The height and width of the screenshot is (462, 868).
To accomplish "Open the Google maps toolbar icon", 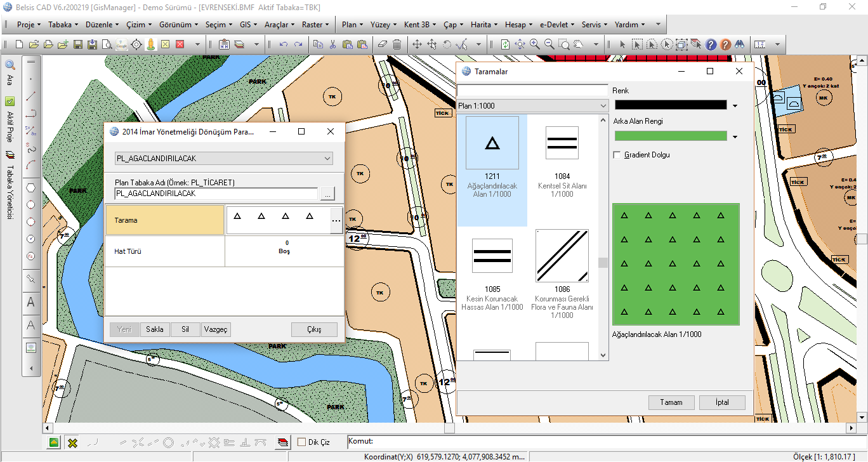I will [x=121, y=44].
